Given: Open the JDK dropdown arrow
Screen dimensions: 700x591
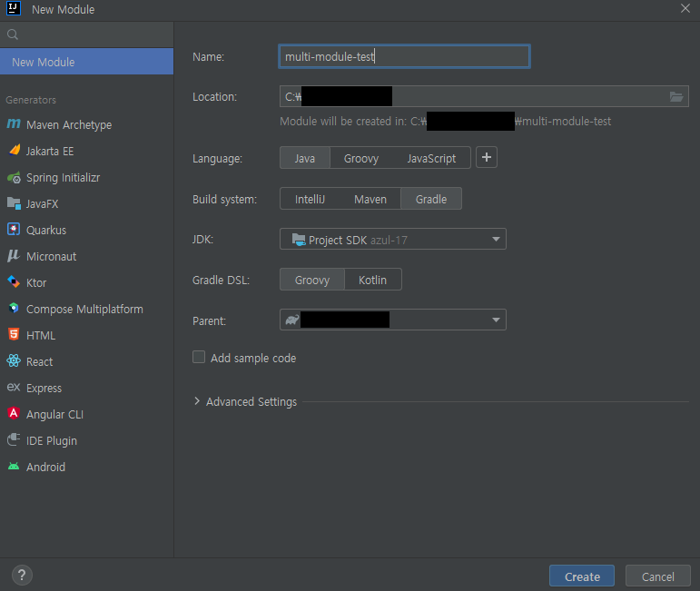Looking at the screenshot, I should [496, 240].
